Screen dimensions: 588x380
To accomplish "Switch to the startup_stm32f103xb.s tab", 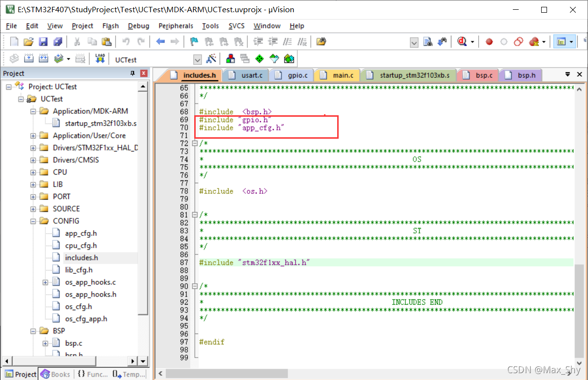I will point(409,75).
